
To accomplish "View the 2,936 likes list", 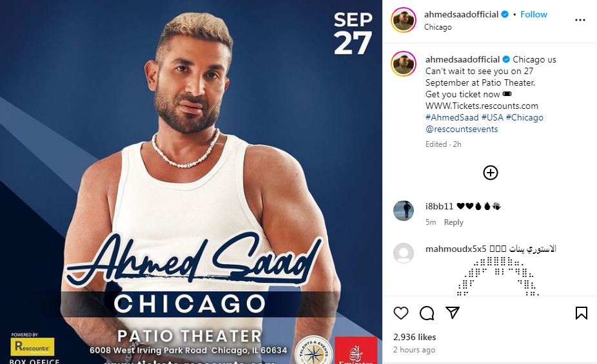I will 415,337.
